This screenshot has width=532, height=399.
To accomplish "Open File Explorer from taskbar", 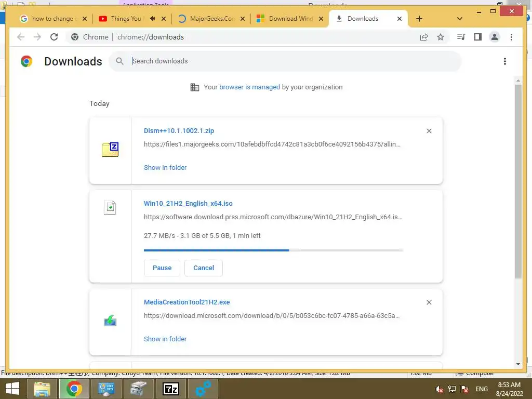I will [42, 389].
